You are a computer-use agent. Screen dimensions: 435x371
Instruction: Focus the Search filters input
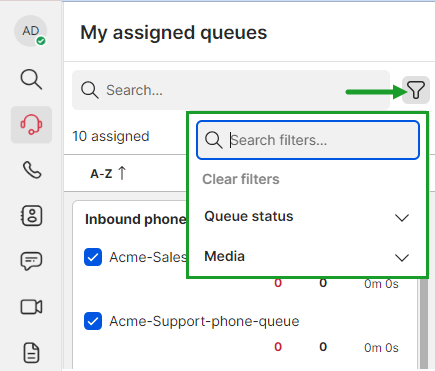pyautogui.click(x=308, y=140)
